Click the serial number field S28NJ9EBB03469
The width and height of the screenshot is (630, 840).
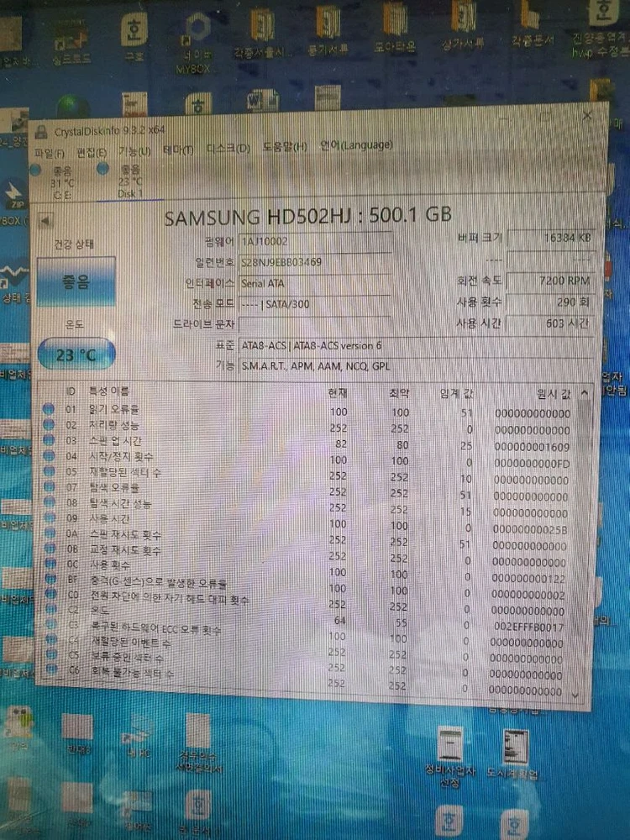coord(315,262)
